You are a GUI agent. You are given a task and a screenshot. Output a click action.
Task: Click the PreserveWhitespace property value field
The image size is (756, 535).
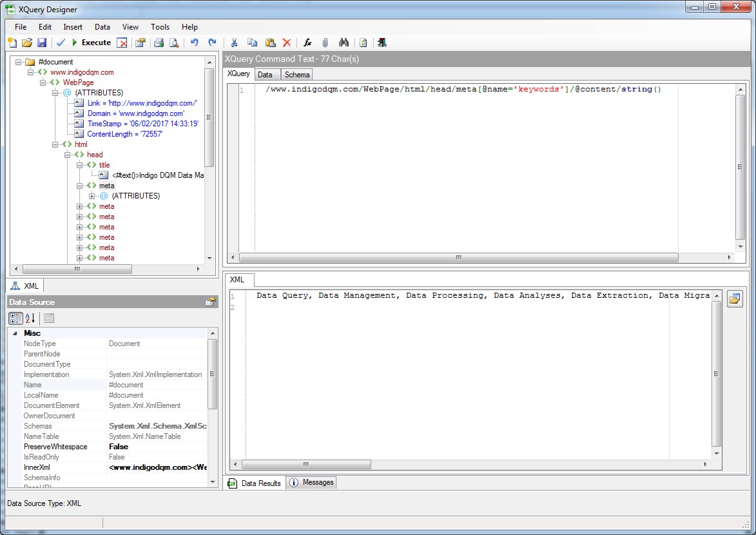157,447
